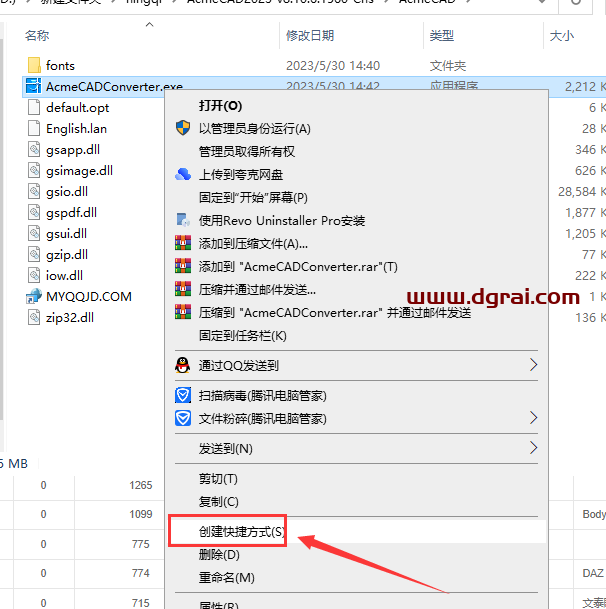Click the value 1099 in the background table
606x609 pixels.
tap(141, 514)
